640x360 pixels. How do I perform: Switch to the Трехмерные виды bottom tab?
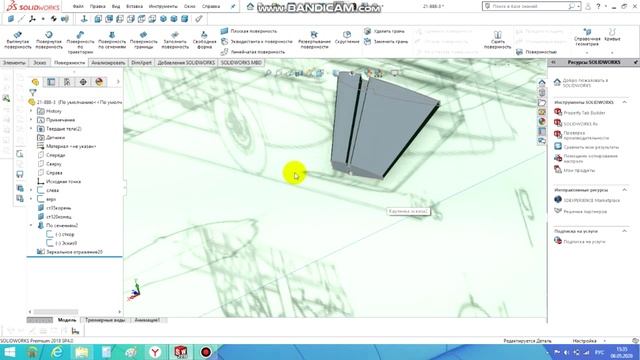coord(105,320)
